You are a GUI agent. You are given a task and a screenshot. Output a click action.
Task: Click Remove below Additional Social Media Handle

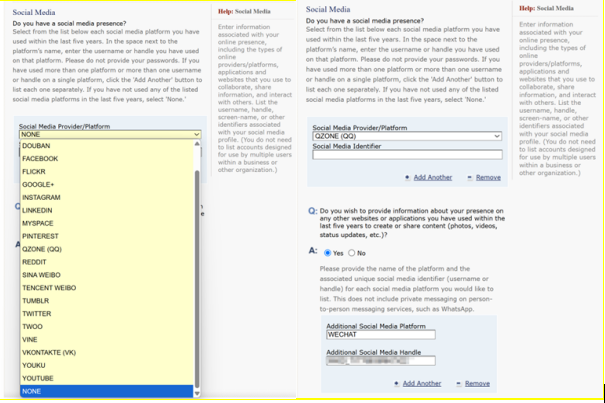478,384
